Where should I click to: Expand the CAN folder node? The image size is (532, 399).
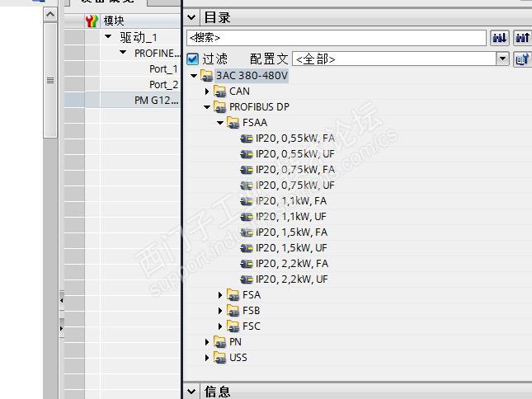tap(207, 92)
